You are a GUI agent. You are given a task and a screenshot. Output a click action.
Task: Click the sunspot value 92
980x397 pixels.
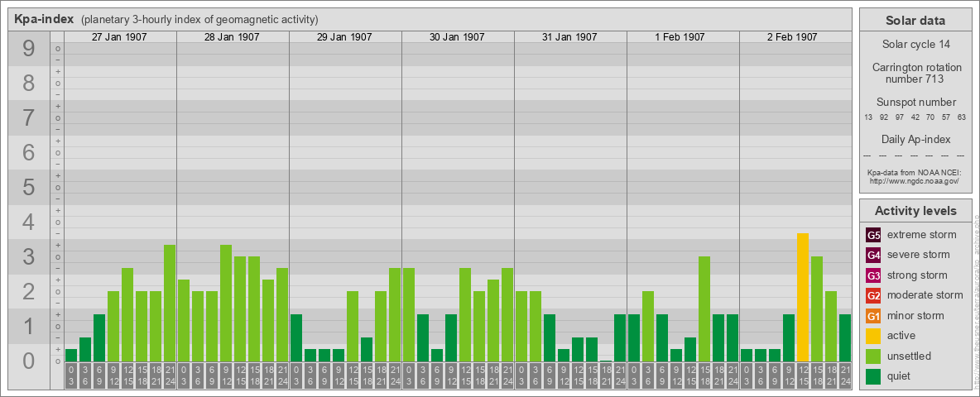tap(884, 117)
